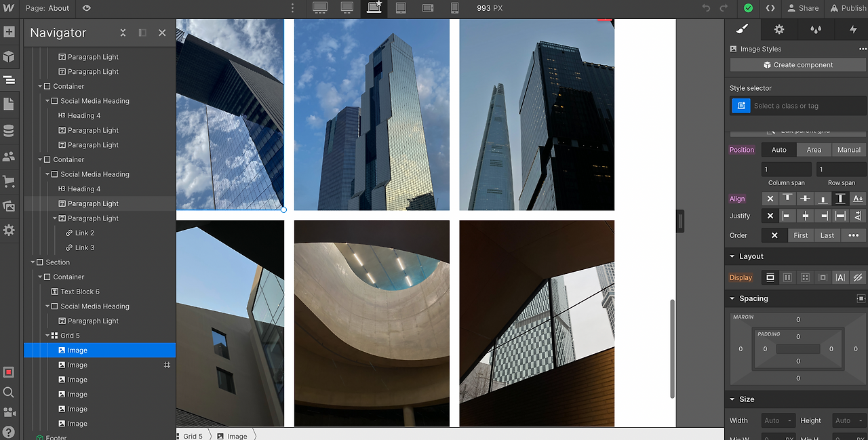Viewport: 868px width, 440px height.
Task: Open the help question mark icon
Action: click(9, 432)
